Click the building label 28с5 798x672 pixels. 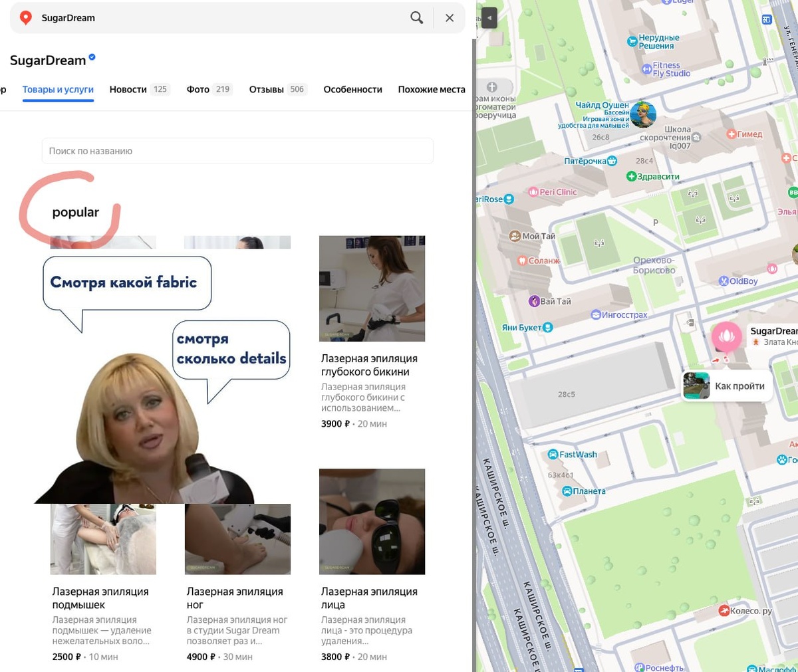[x=567, y=394]
